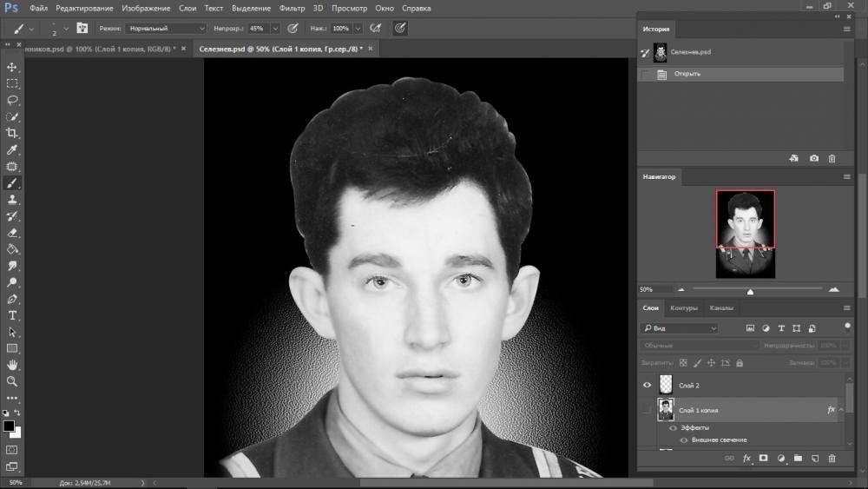
Task: Hide the Слой 2 layer
Action: [x=647, y=385]
